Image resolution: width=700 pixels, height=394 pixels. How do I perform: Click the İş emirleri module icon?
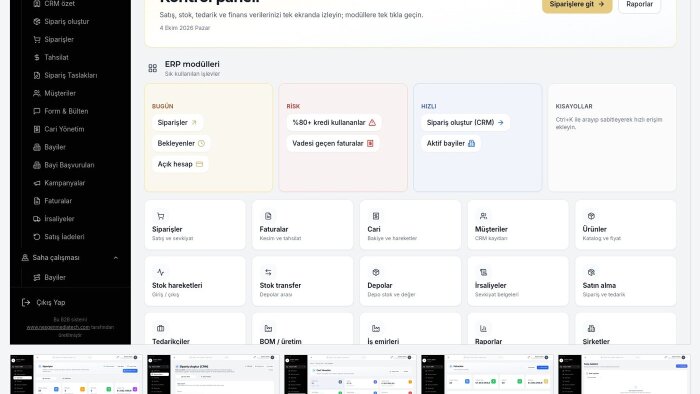tap(376, 328)
